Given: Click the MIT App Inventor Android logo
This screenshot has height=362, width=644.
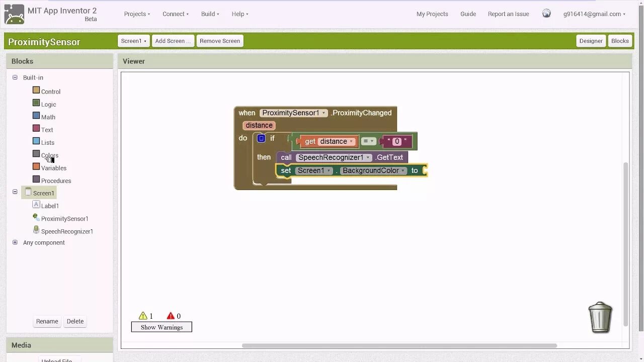Looking at the screenshot, I should tap(14, 14).
